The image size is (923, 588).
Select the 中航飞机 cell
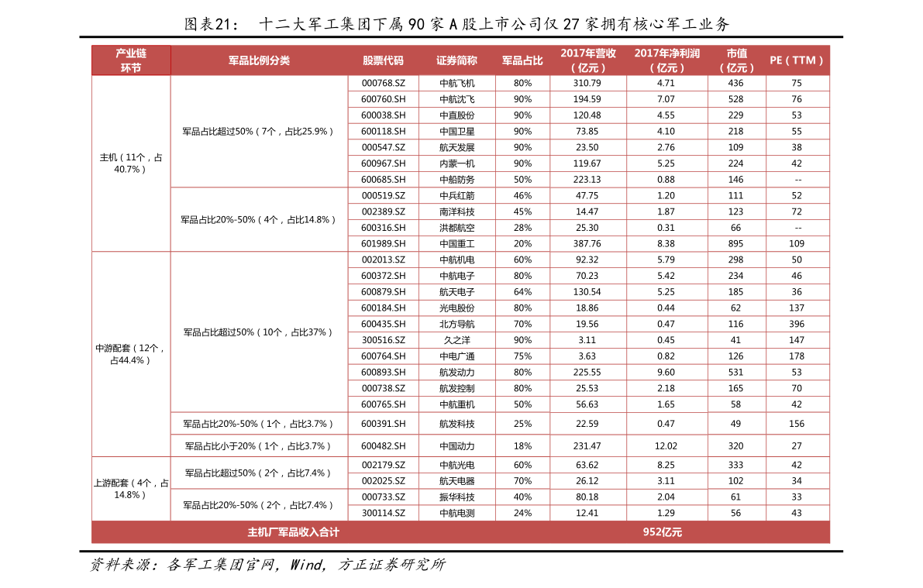(456, 83)
